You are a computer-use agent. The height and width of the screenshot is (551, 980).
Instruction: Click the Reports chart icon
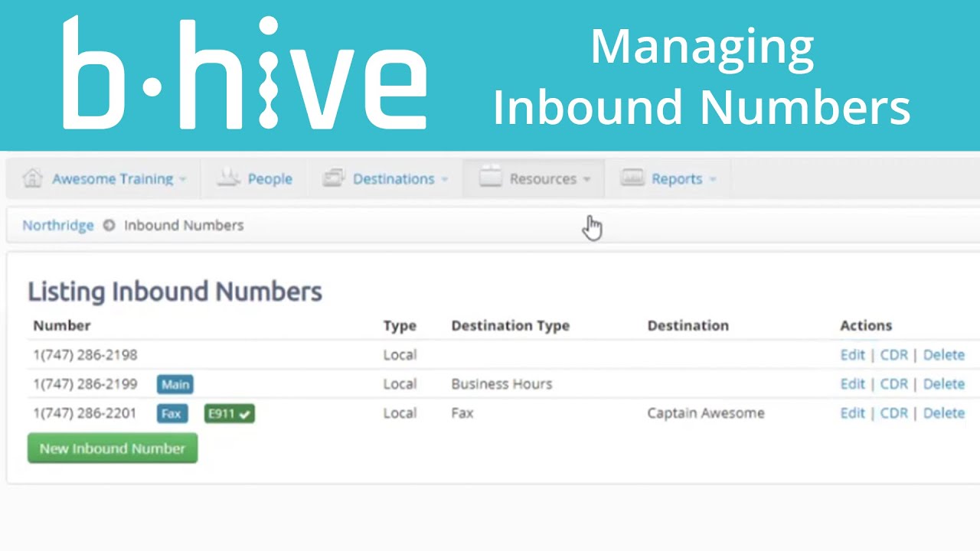coord(632,178)
